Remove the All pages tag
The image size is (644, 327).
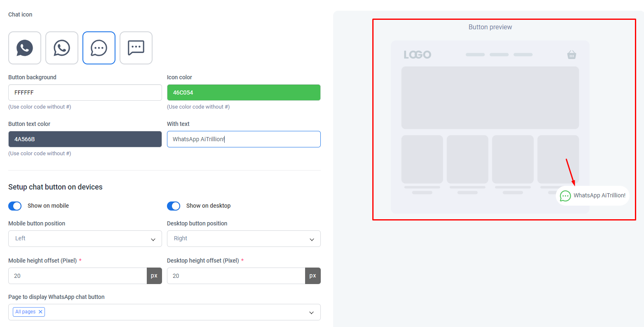(40, 312)
